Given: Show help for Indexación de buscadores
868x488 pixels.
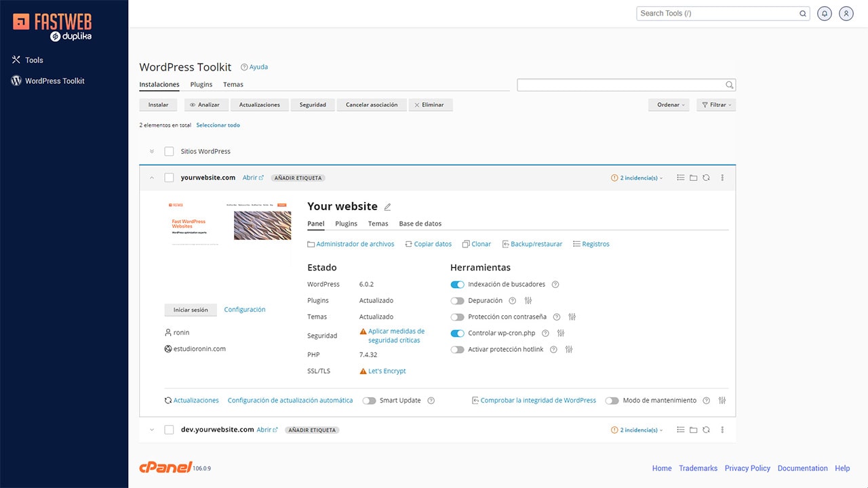Looking at the screenshot, I should 555,284.
